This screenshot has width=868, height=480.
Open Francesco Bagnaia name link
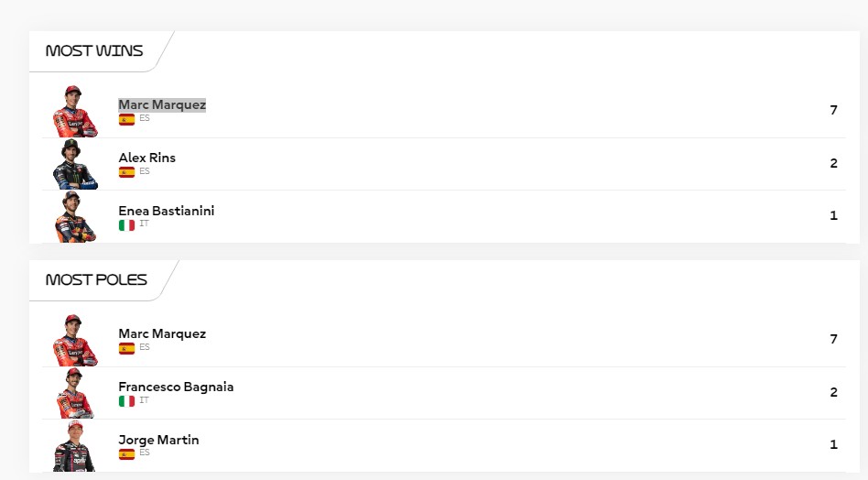coord(176,387)
